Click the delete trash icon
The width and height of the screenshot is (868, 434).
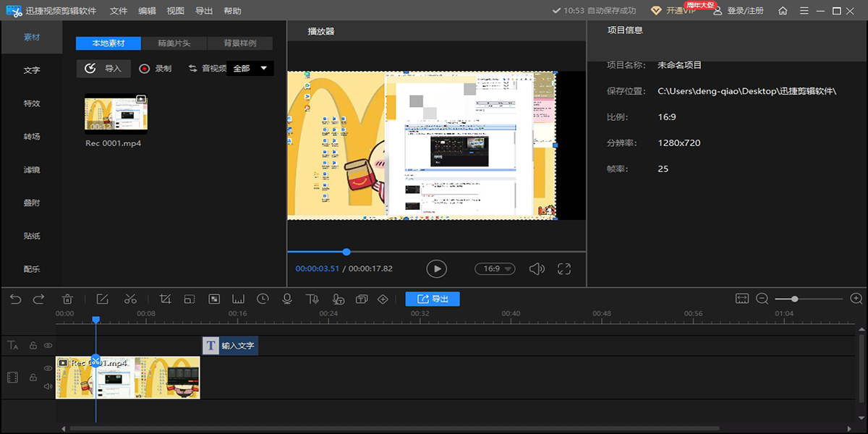[x=67, y=299]
